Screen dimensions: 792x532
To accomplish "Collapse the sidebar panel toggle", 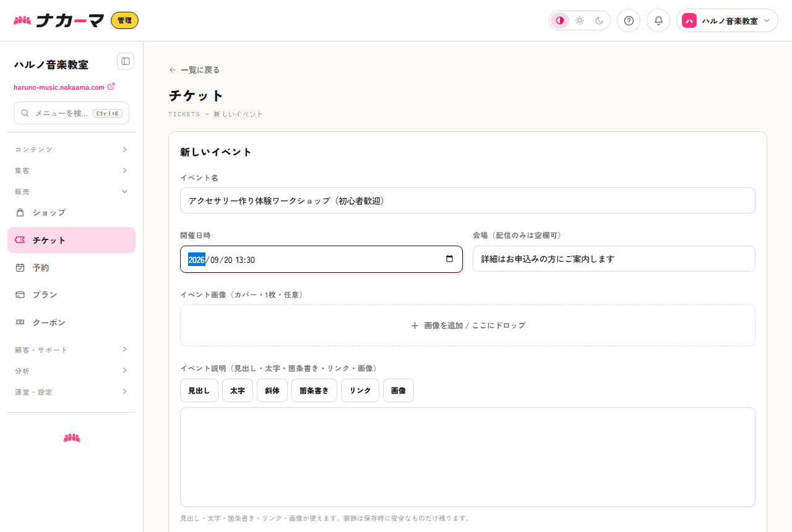I will (126, 61).
